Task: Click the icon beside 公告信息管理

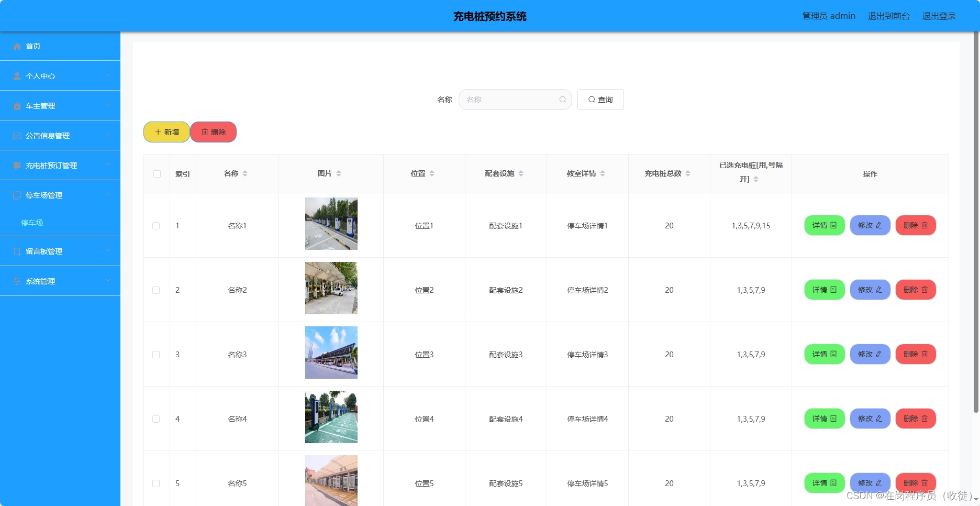Action: point(17,136)
